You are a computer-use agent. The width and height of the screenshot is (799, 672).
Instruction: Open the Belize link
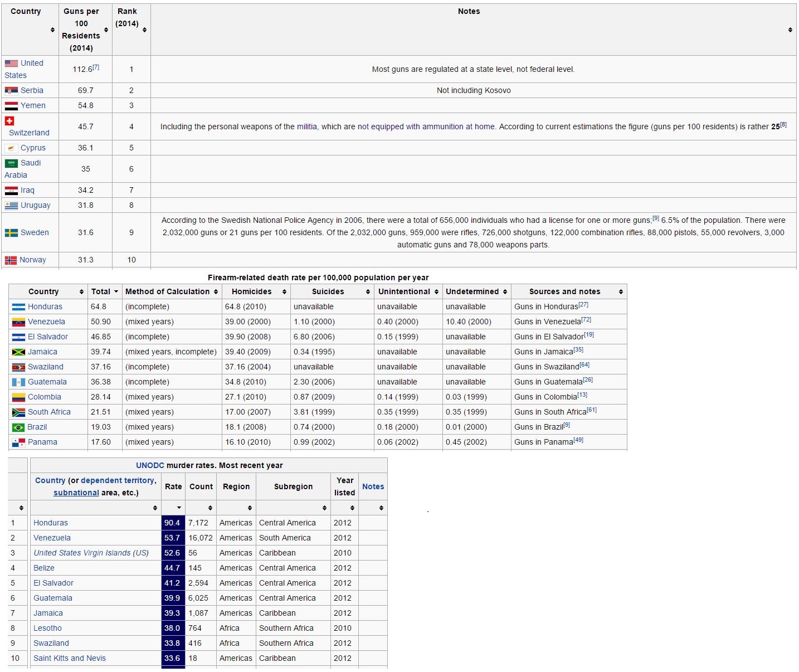pyautogui.click(x=44, y=568)
